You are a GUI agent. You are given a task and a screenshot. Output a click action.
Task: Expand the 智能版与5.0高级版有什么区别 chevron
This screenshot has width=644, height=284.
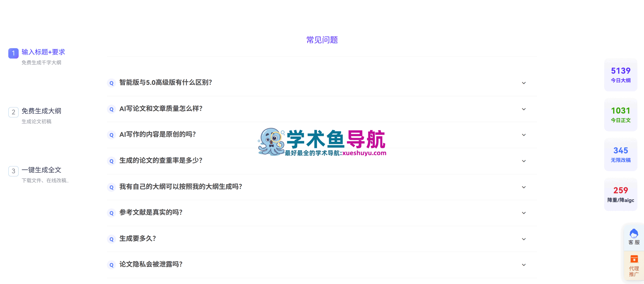pyautogui.click(x=524, y=83)
